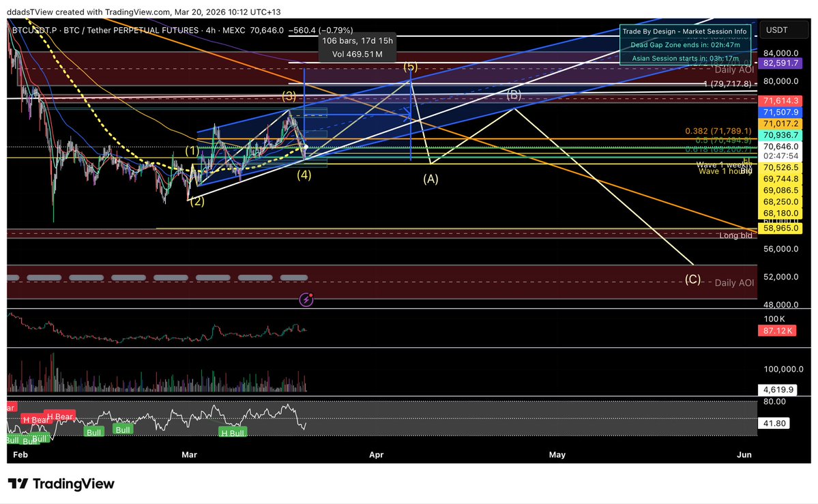This screenshot has height=504, width=818.
Task: Select the purple 82,591.7 price label
Action: click(x=780, y=63)
